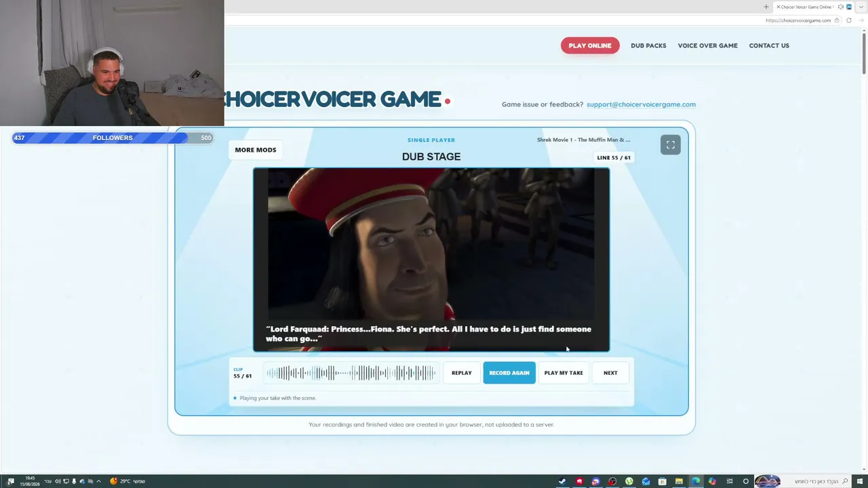Click the Choicer Voicer Game logo
Screen dimensions: 868x488
tap(336, 100)
